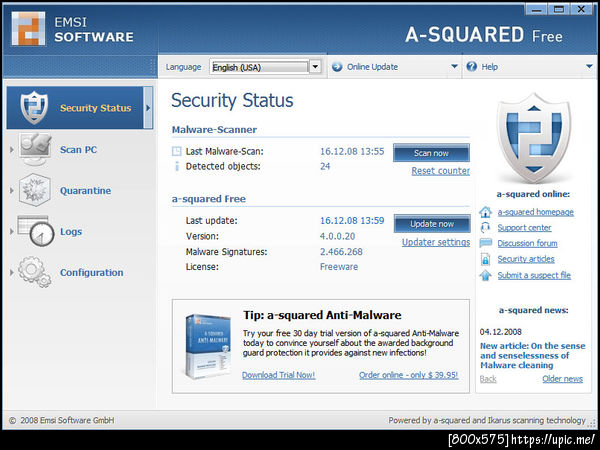Expand the Scan PC arrow in sidebar

pos(11,149)
